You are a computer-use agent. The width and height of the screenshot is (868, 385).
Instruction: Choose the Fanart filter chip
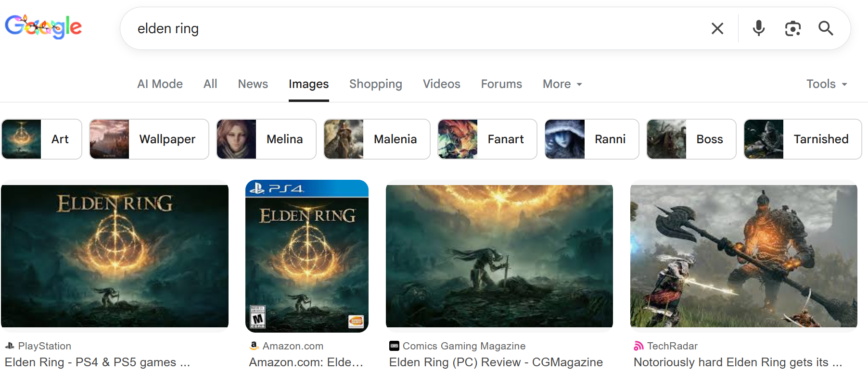pos(487,139)
